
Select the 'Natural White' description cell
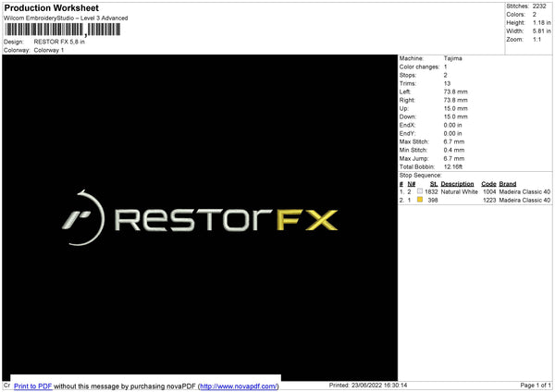click(459, 191)
